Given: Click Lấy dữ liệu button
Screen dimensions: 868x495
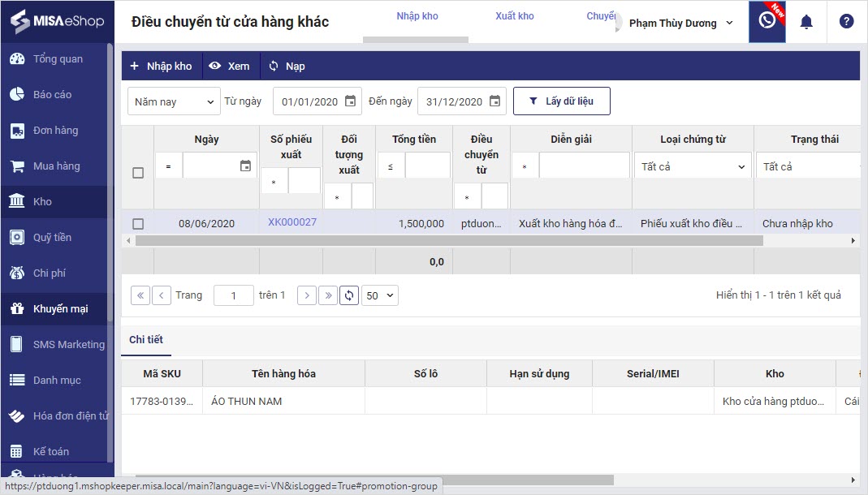Looking at the screenshot, I should point(562,101).
